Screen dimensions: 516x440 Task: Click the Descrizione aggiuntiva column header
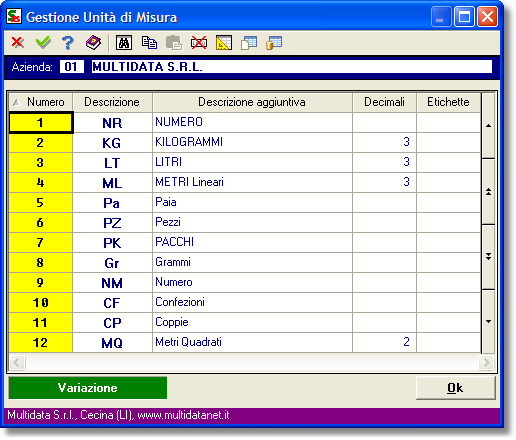pos(252,102)
